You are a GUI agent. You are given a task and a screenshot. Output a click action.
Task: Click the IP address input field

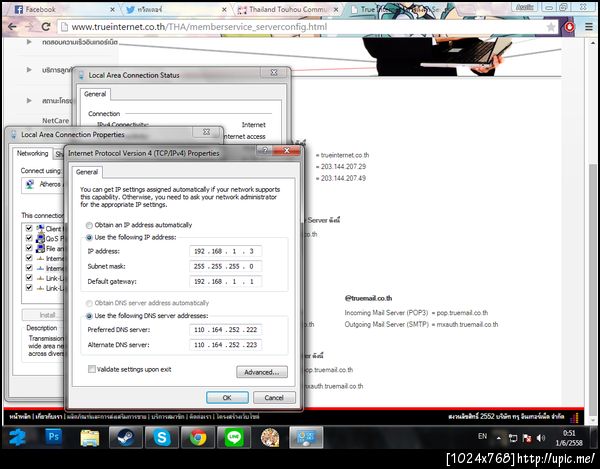pos(226,251)
